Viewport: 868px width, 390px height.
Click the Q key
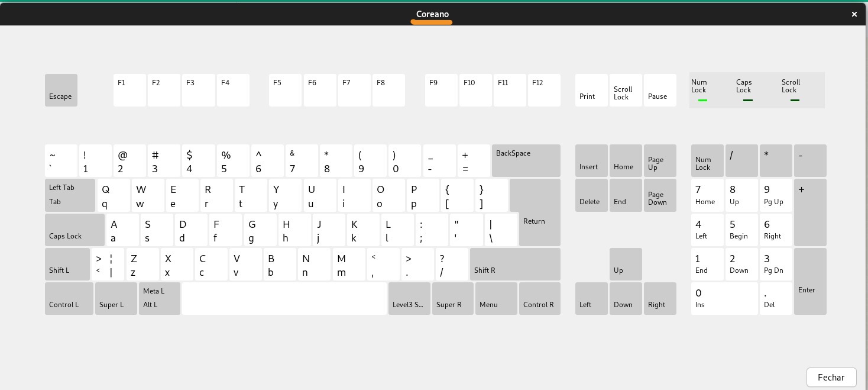click(114, 195)
